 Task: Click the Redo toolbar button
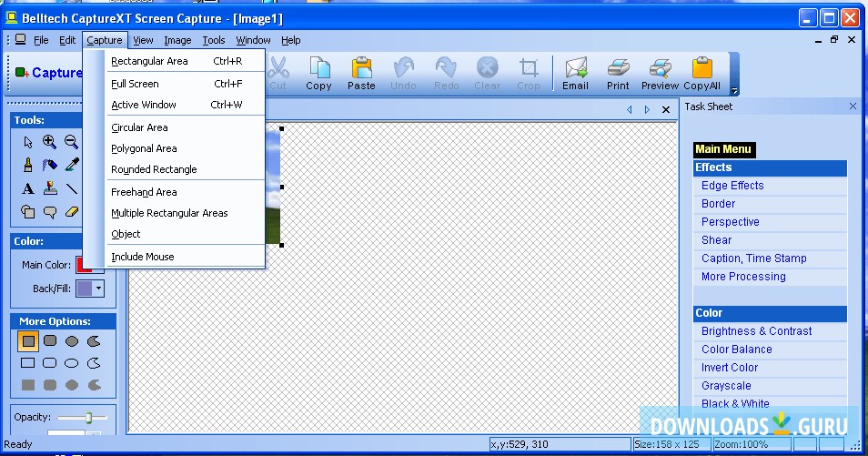click(x=446, y=73)
